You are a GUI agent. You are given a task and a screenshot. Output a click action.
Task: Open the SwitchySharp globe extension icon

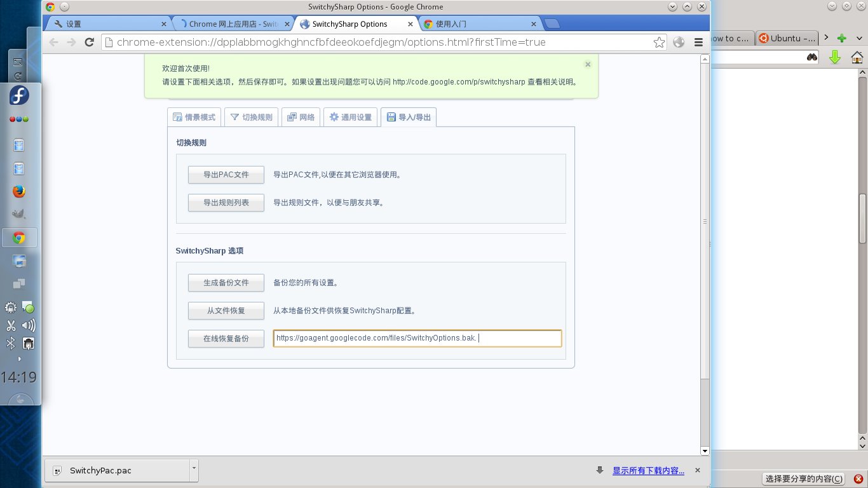[x=679, y=43]
